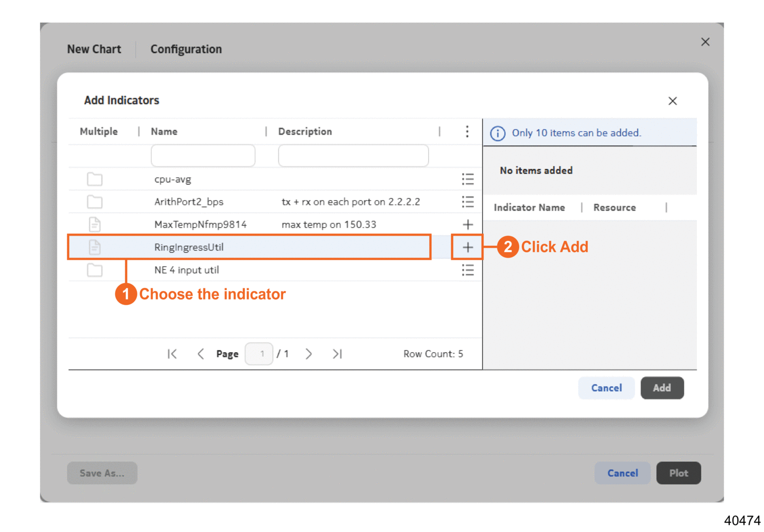
Task: Jump to the last page
Action: [337, 354]
